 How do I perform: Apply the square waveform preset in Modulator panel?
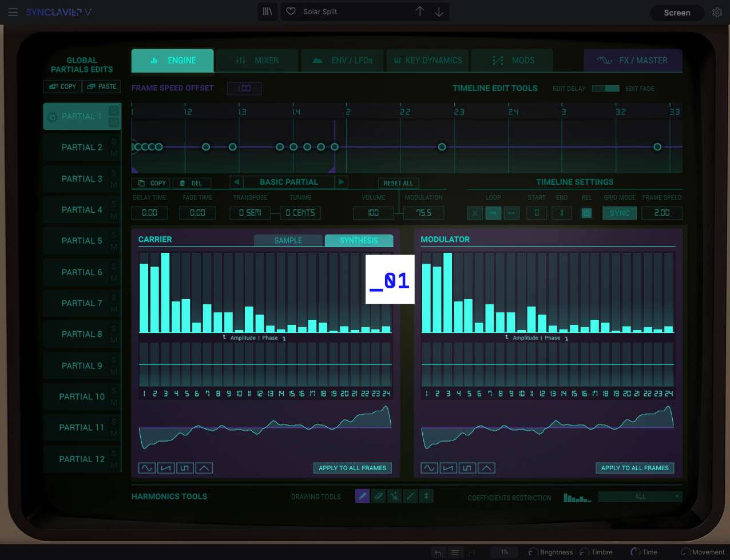[467, 467]
